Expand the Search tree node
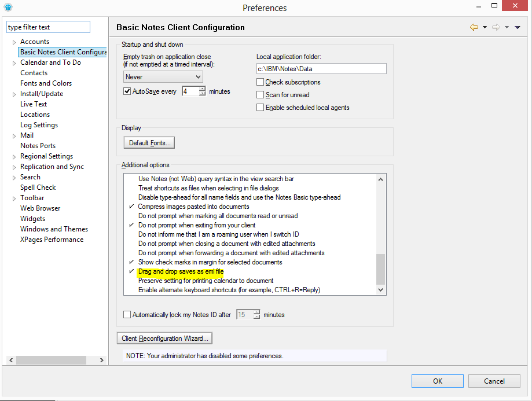532x401 pixels. tap(14, 178)
